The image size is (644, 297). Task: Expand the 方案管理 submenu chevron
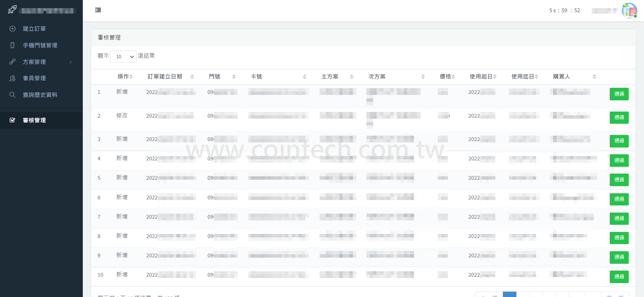point(71,62)
